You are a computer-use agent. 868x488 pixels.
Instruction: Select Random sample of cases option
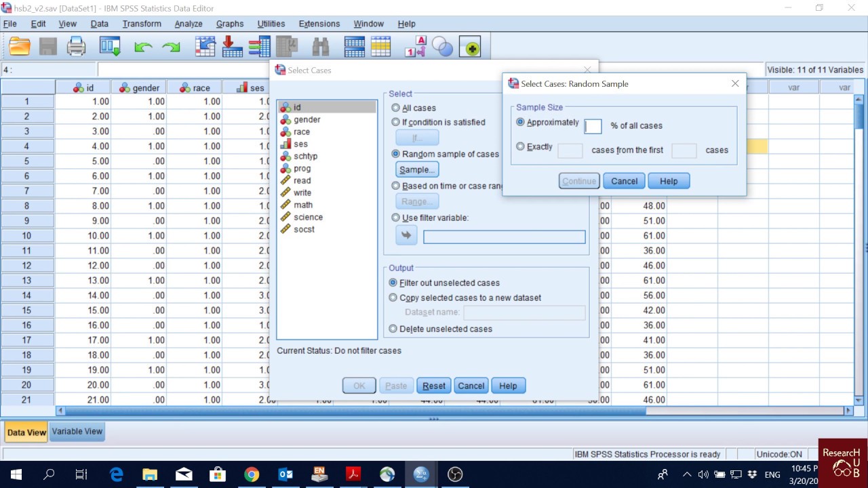click(x=395, y=154)
